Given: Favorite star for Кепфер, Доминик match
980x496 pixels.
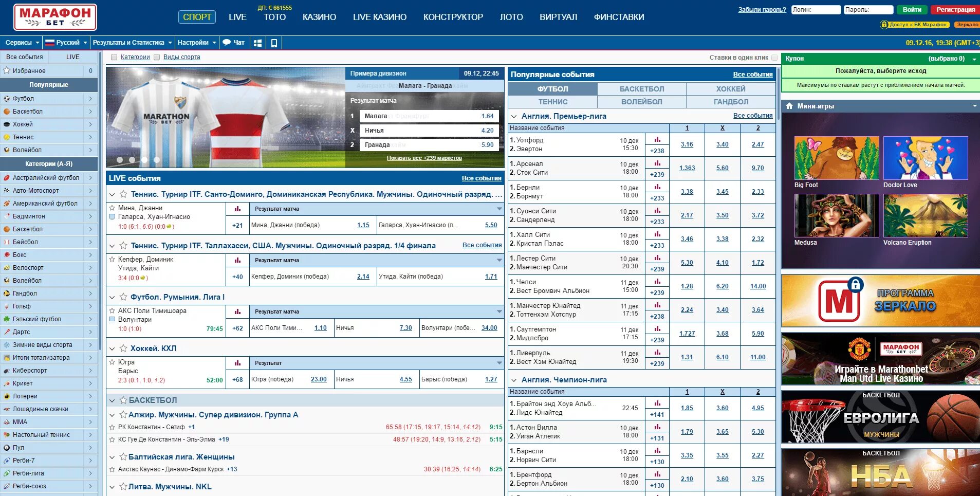Looking at the screenshot, I should (112, 259).
